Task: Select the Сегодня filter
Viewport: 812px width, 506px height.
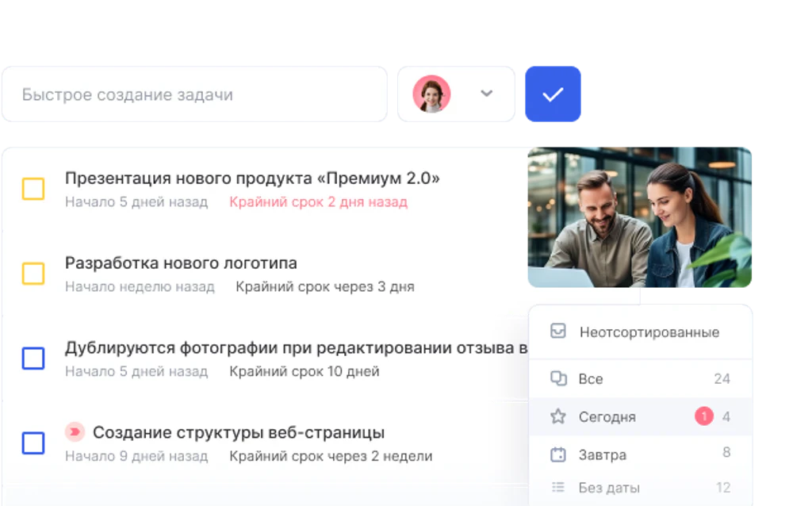Action: tap(641, 417)
